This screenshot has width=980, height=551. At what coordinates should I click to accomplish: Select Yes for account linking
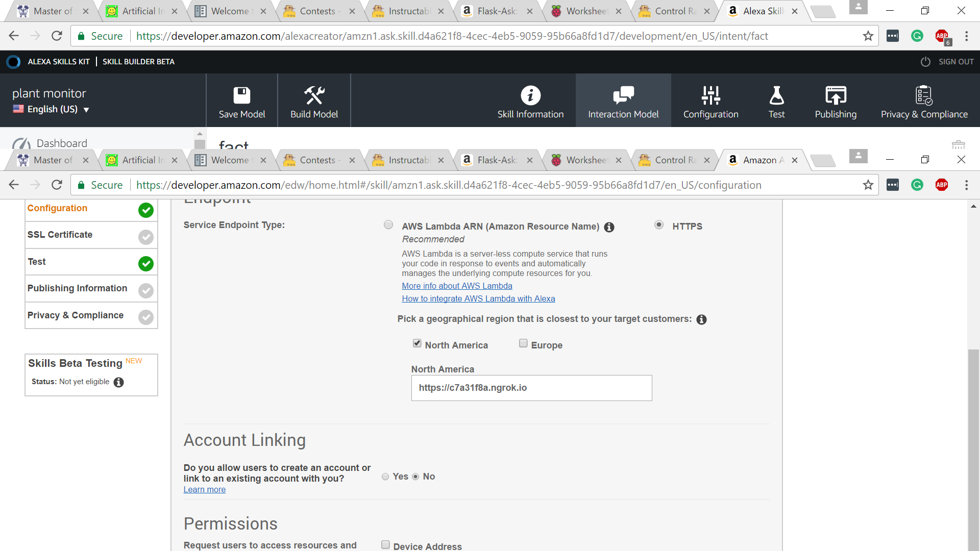(x=385, y=477)
